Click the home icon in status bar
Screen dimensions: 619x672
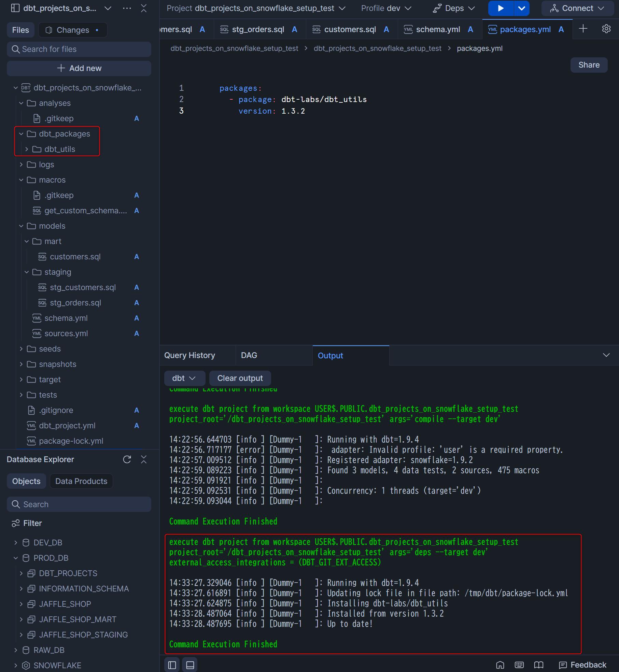pyautogui.click(x=500, y=665)
